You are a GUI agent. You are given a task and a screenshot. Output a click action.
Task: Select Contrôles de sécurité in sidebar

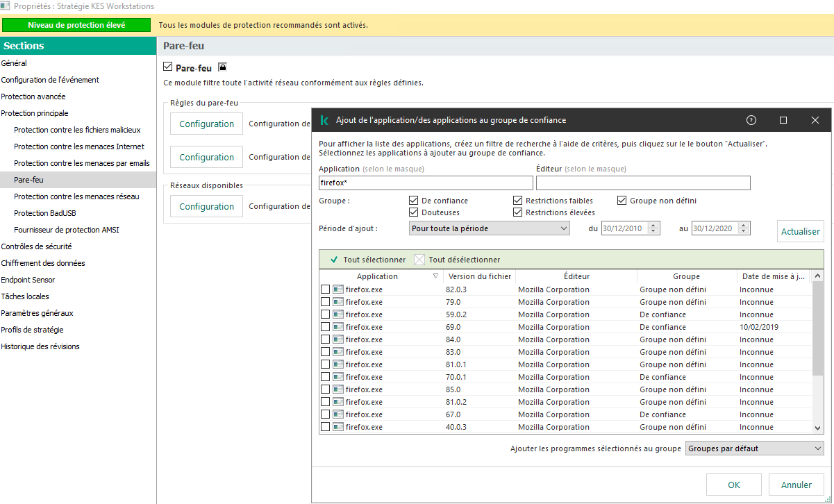[36, 246]
